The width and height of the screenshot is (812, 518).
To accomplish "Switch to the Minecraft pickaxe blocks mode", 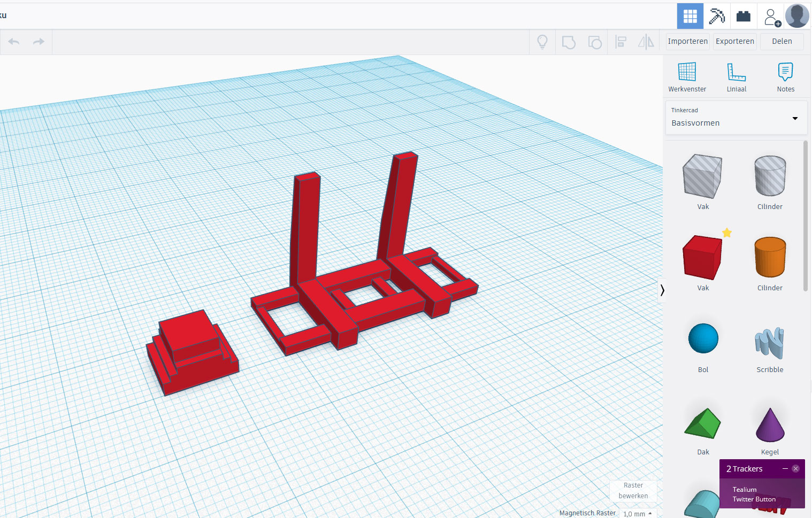I will point(717,16).
